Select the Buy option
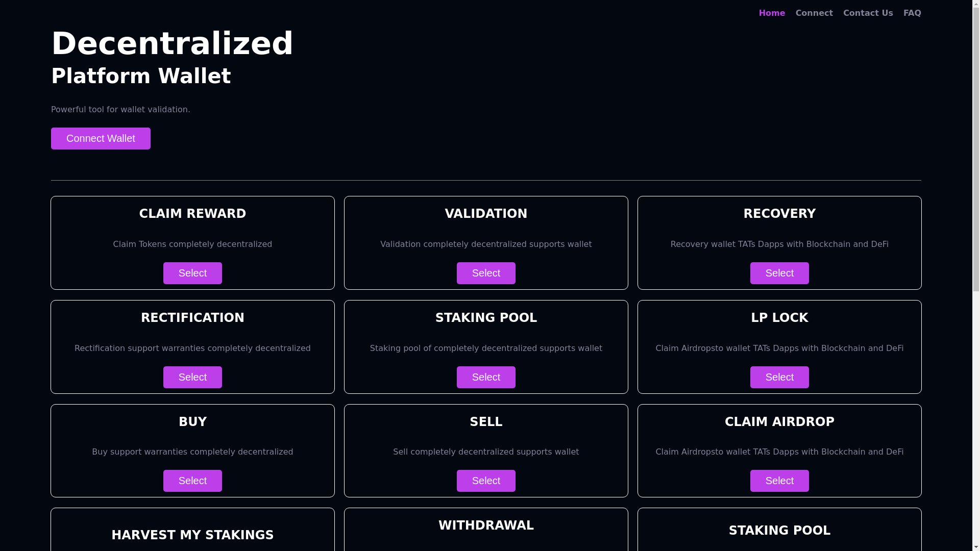980x551 pixels. (x=192, y=481)
